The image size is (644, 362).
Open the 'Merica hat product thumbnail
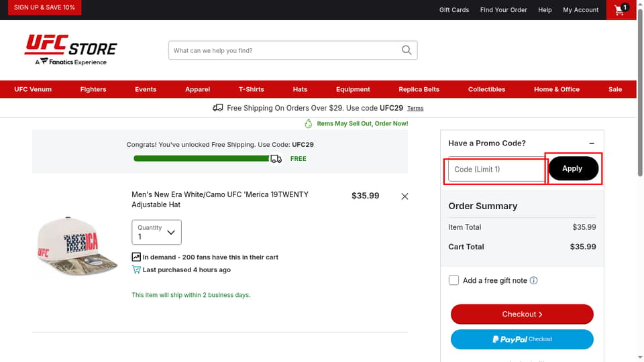point(77,246)
